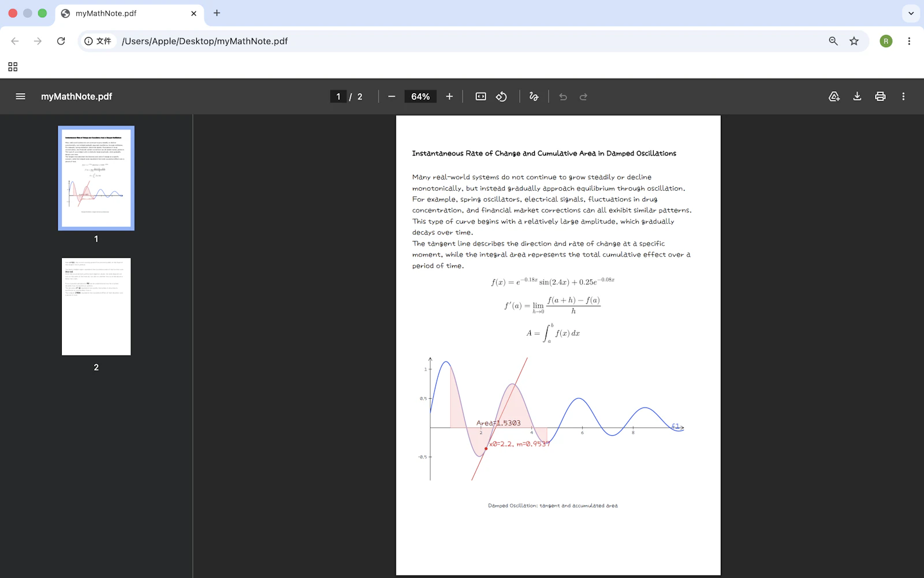Viewport: 924px width, 578px height.
Task: Reload the current page
Action: tap(61, 41)
